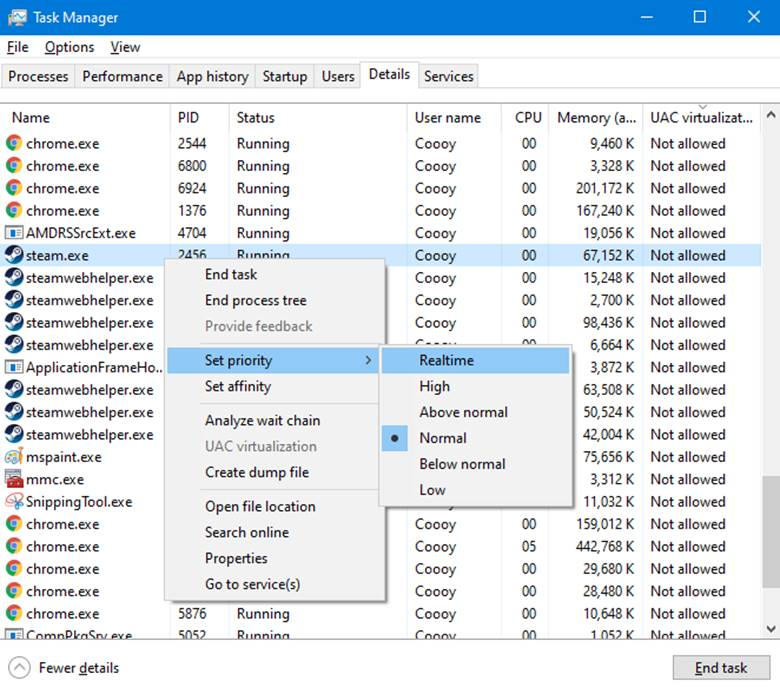Click Chrome icon of PID 1376 row

pyautogui.click(x=14, y=210)
